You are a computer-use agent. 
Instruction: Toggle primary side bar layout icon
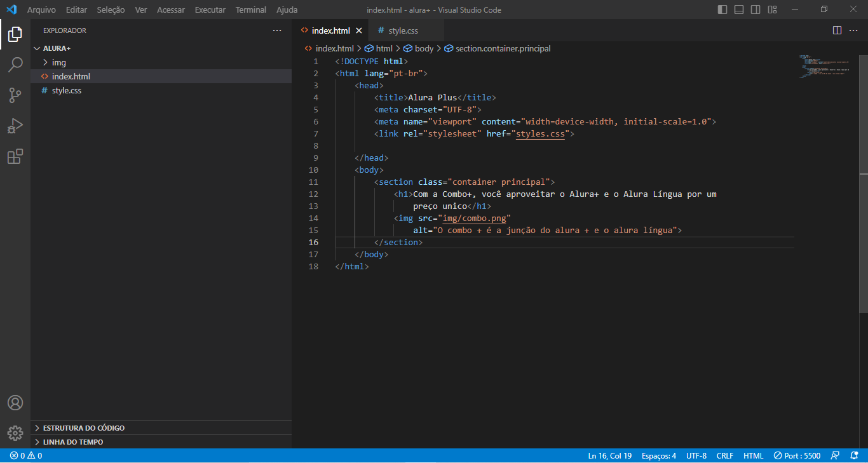click(722, 10)
